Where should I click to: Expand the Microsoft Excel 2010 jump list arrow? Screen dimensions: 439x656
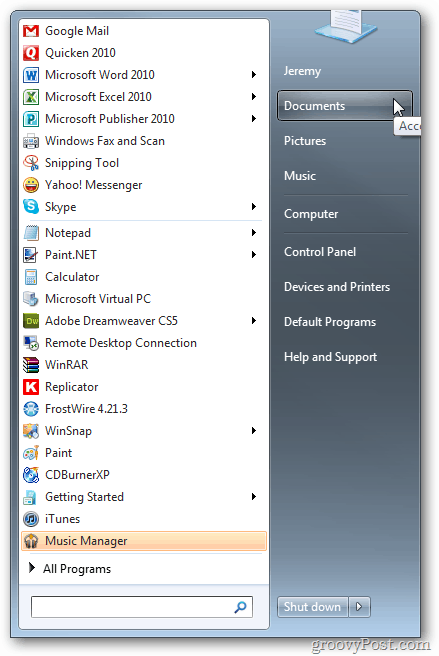tap(254, 97)
